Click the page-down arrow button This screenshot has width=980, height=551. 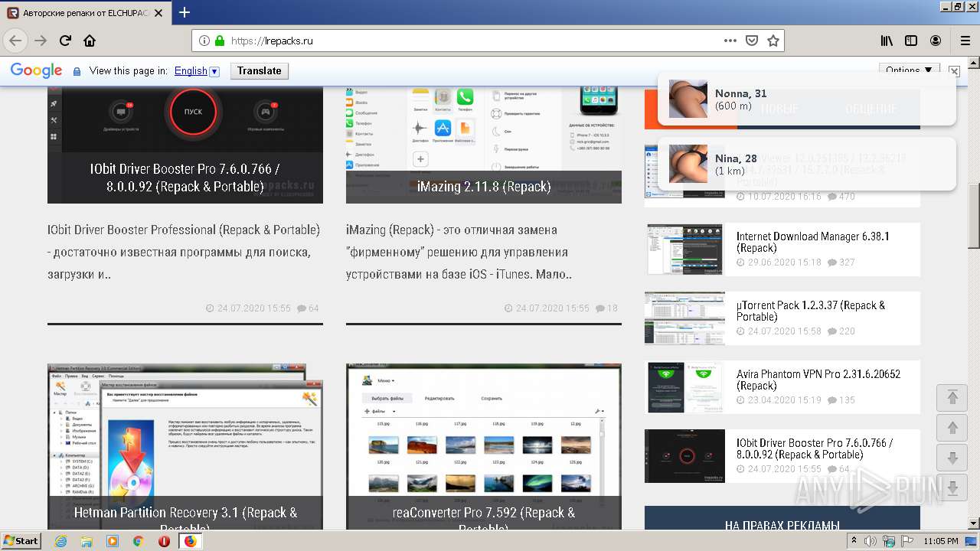(x=952, y=458)
